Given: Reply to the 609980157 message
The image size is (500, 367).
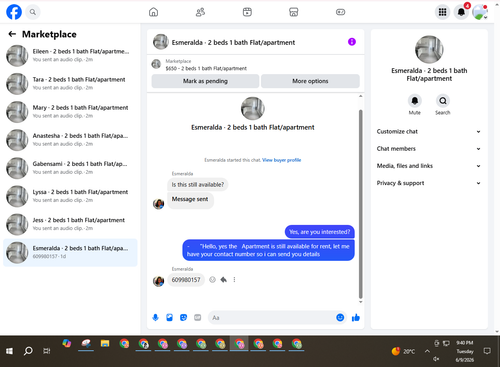Looking at the screenshot, I should pos(223,280).
